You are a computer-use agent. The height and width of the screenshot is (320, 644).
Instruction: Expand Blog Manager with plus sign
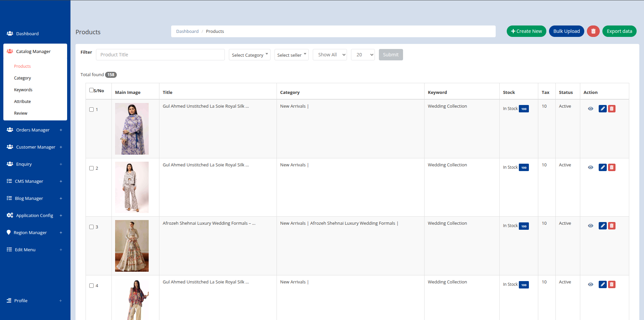pyautogui.click(x=61, y=198)
